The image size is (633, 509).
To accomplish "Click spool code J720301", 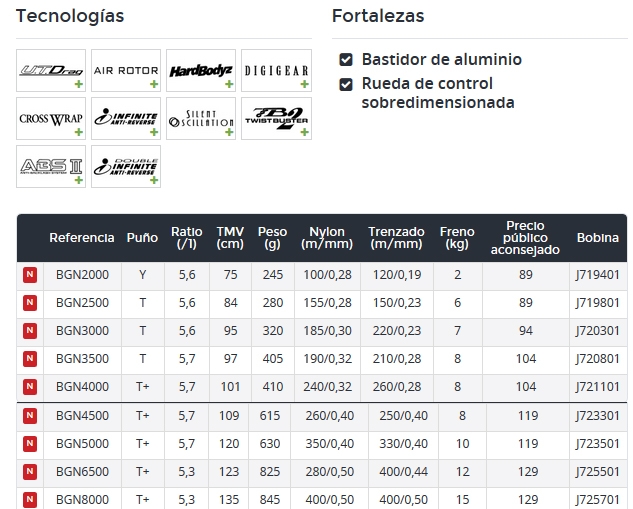I will pyautogui.click(x=598, y=331).
